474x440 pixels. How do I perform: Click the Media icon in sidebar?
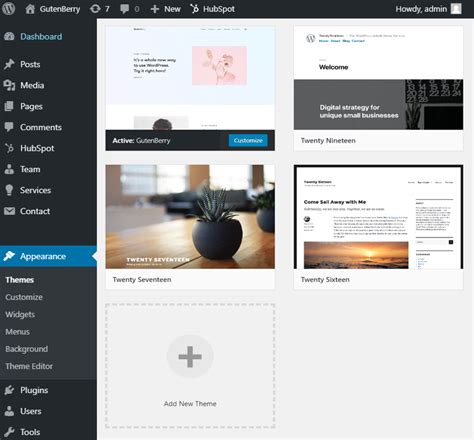point(9,85)
